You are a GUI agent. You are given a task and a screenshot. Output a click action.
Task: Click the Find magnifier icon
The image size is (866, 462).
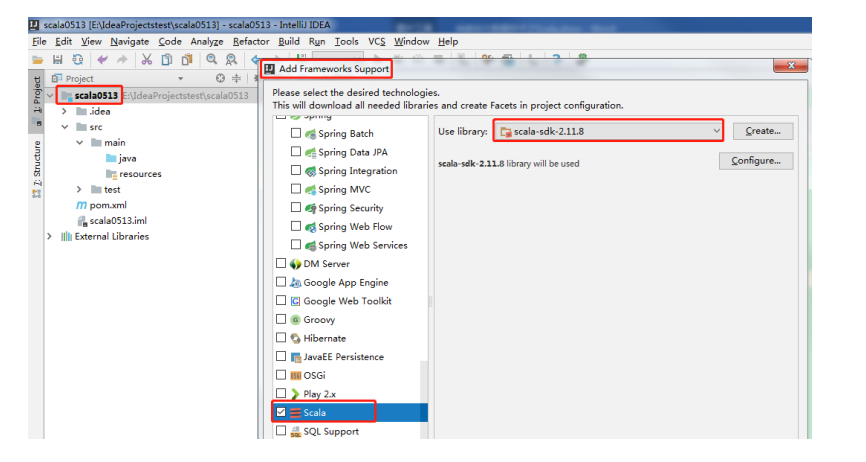tap(212, 60)
